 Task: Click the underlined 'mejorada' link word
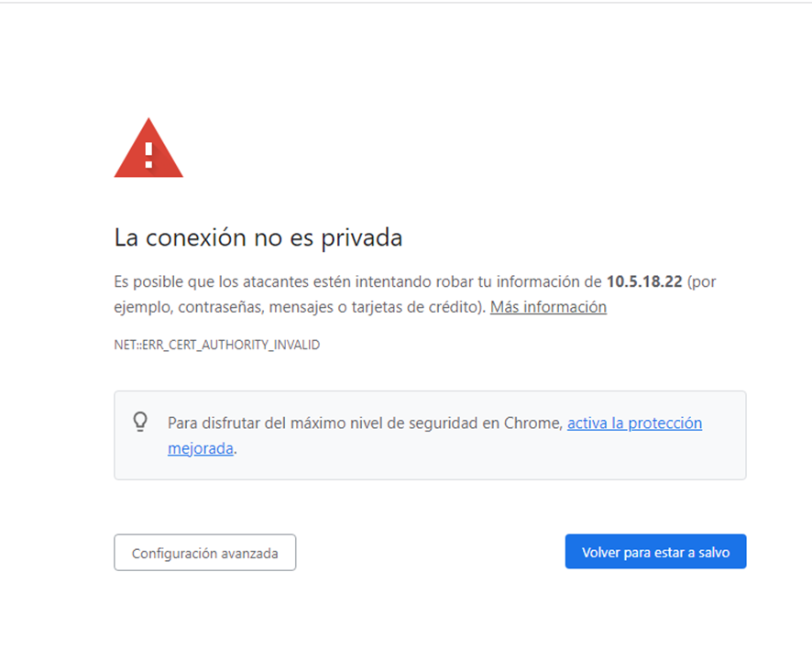(x=201, y=448)
